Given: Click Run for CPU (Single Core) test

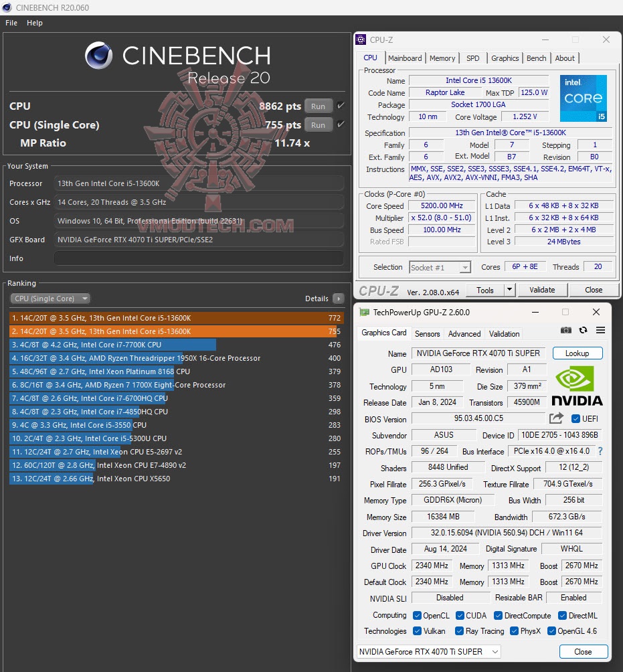Looking at the screenshot, I should click(x=318, y=125).
